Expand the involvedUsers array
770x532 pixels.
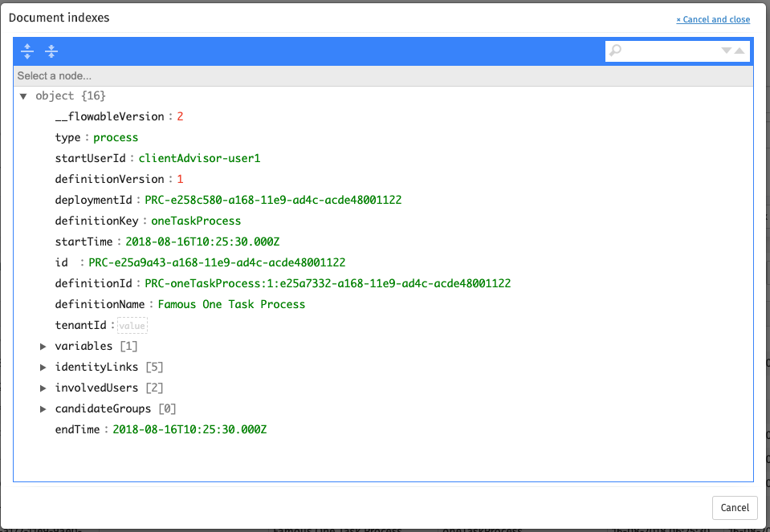pyautogui.click(x=43, y=388)
